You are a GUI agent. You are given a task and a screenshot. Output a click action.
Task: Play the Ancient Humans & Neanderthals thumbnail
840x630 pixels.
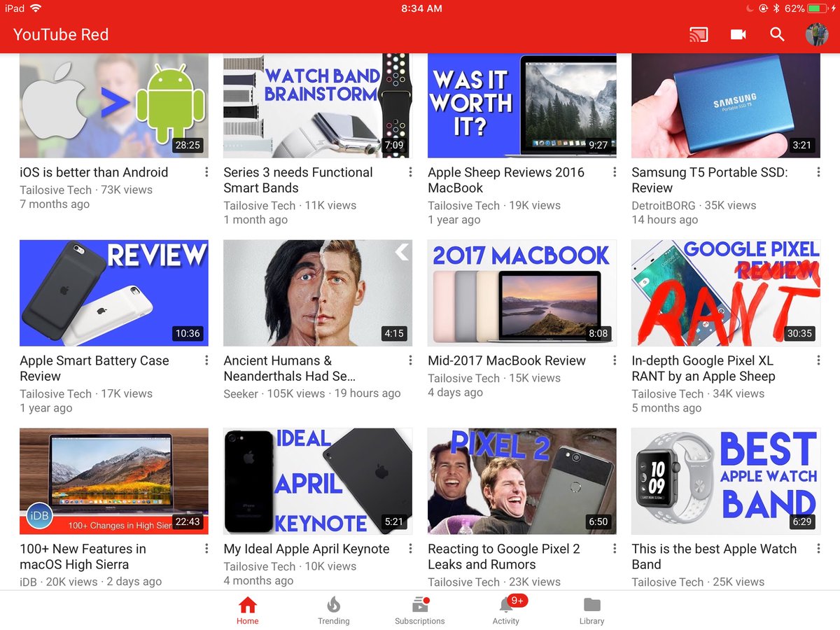(318, 293)
